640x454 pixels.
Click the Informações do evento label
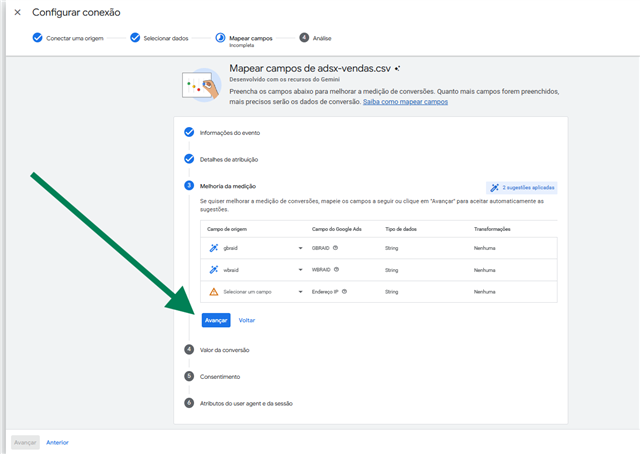pos(230,133)
